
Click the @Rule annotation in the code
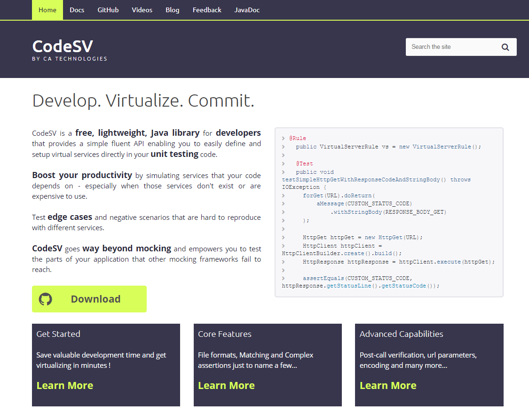coord(298,138)
